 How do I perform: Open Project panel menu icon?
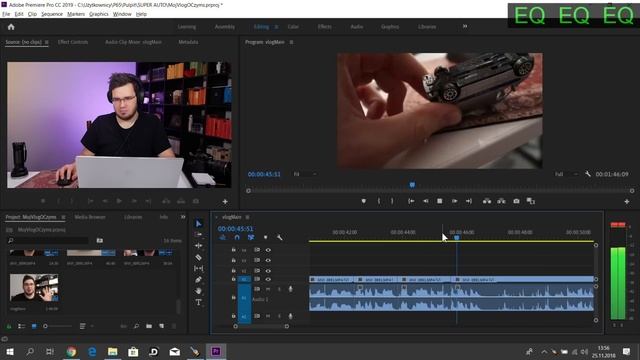pyautogui.click(x=63, y=217)
